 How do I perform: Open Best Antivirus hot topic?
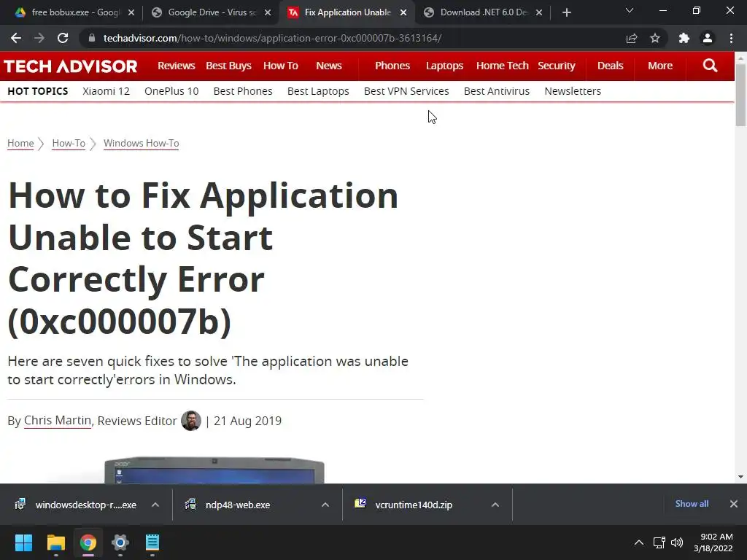pos(497,91)
